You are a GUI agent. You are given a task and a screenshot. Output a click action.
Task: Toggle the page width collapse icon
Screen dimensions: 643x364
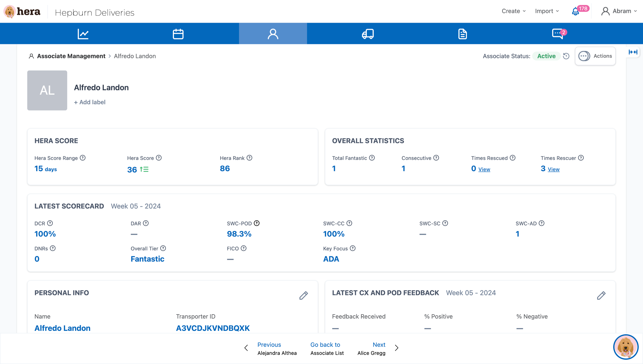633,52
